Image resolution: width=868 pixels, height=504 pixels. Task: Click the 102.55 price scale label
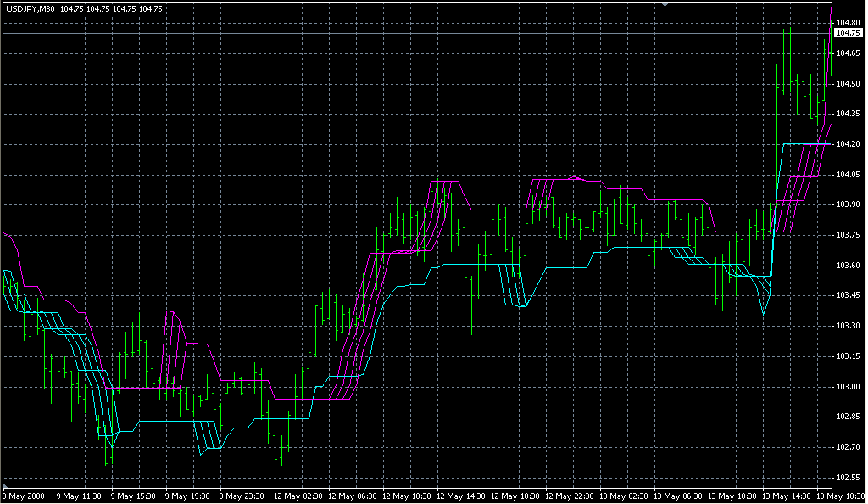point(848,478)
